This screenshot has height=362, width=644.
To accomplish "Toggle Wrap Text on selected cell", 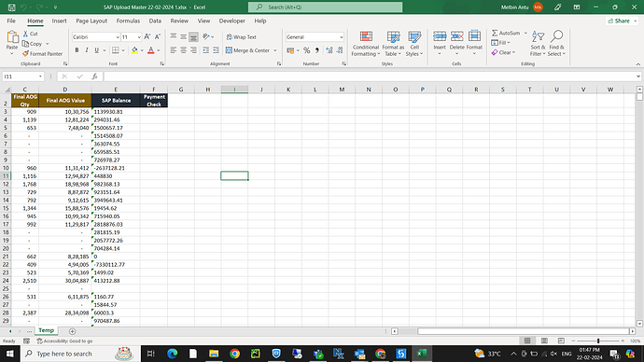I will pos(242,37).
